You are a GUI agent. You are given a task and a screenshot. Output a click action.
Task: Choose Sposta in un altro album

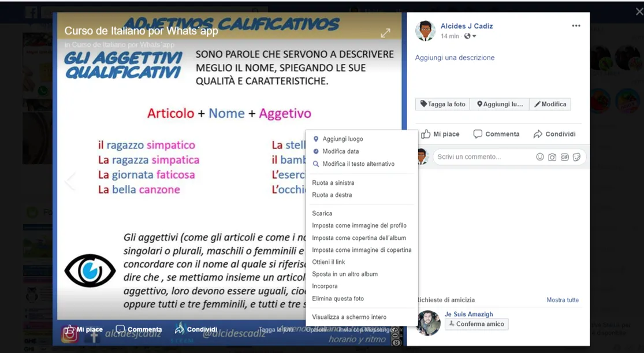tap(362, 274)
